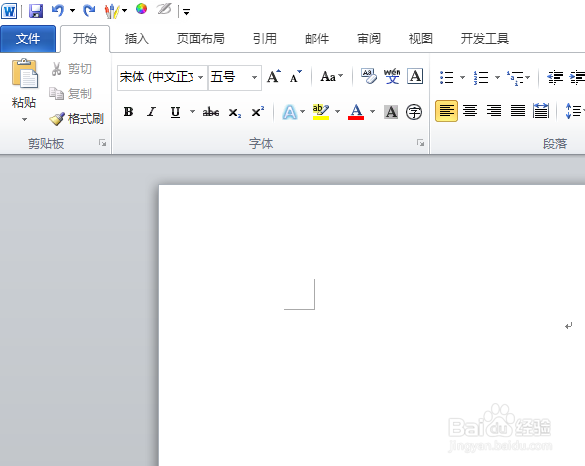Switch to the 插入 insert tab
The width and height of the screenshot is (585, 466).
tap(137, 38)
